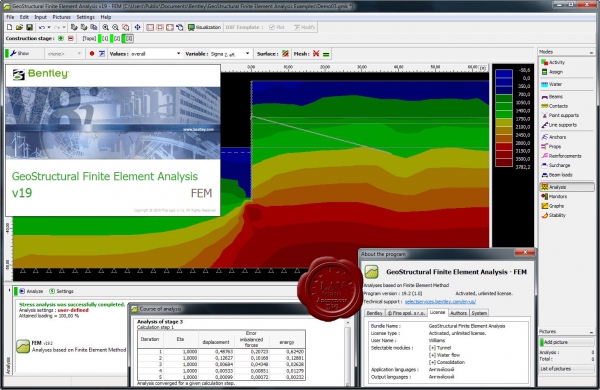Open the Input menu
The image size is (600, 390).
40,17
